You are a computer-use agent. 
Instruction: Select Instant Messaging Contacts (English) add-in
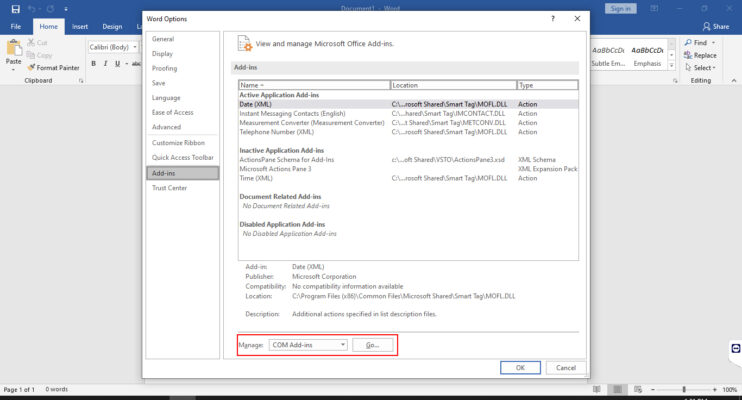[408, 114]
